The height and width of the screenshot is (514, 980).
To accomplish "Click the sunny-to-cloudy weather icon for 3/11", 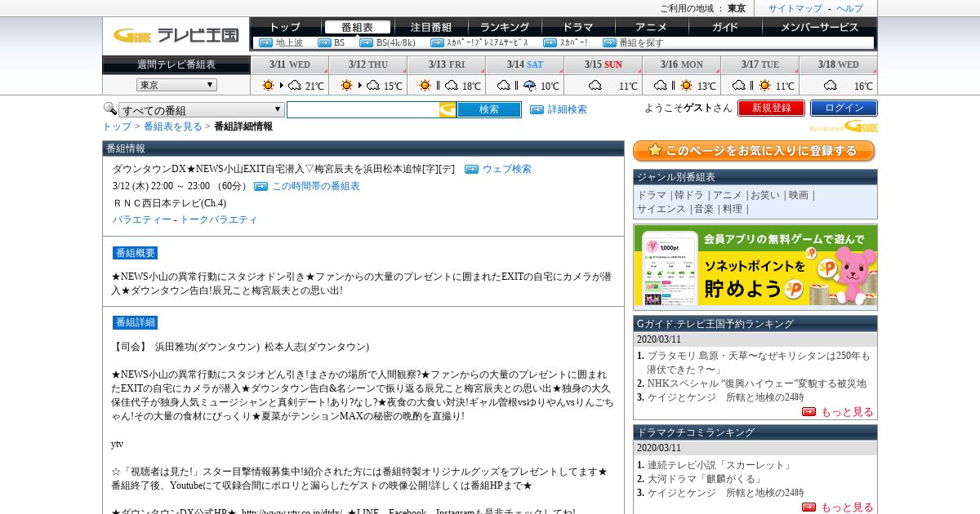I will (x=281, y=85).
